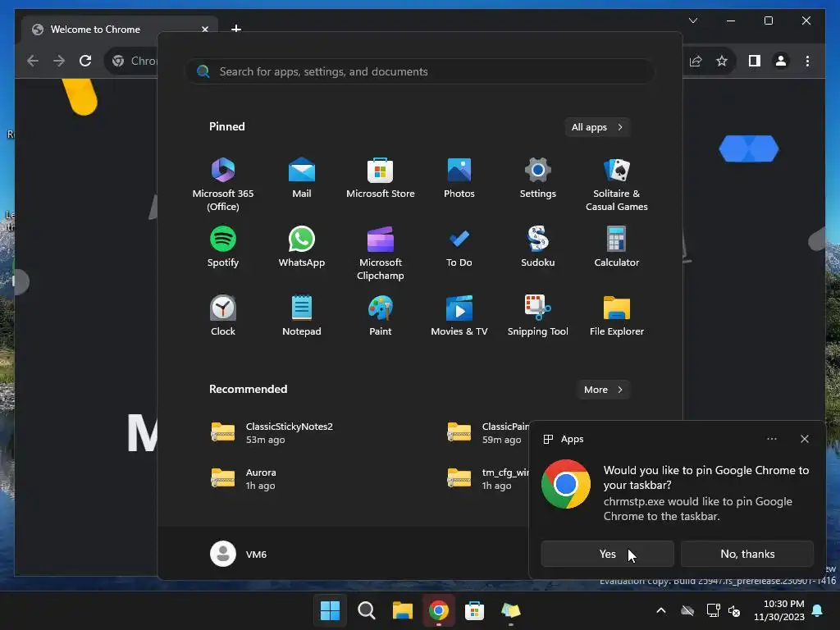Close the Welcome to Chrome tab

tap(204, 30)
